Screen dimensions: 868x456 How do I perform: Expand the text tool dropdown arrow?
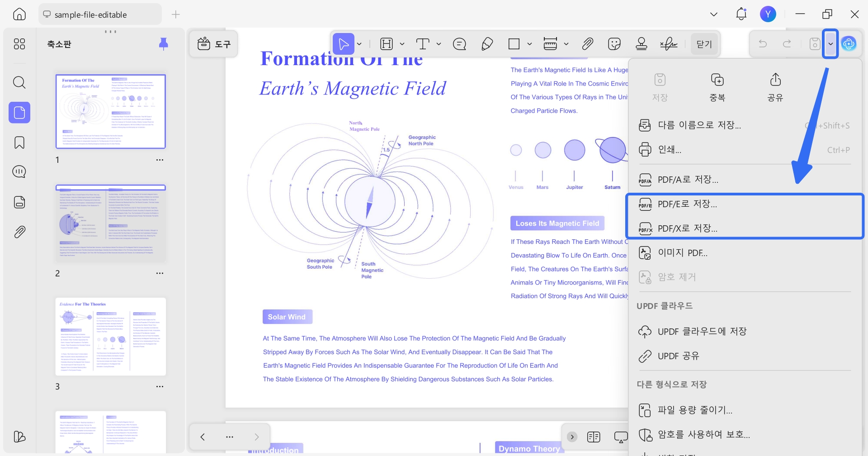click(439, 44)
